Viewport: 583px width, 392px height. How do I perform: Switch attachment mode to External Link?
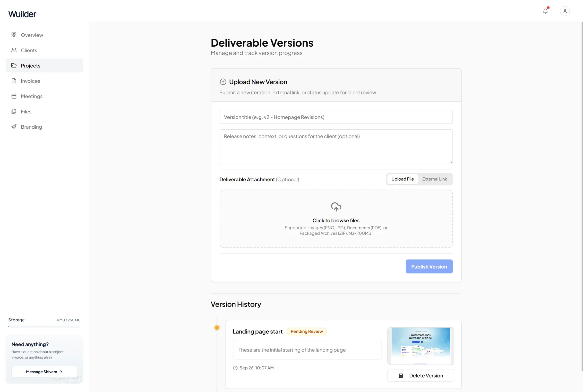(434, 179)
